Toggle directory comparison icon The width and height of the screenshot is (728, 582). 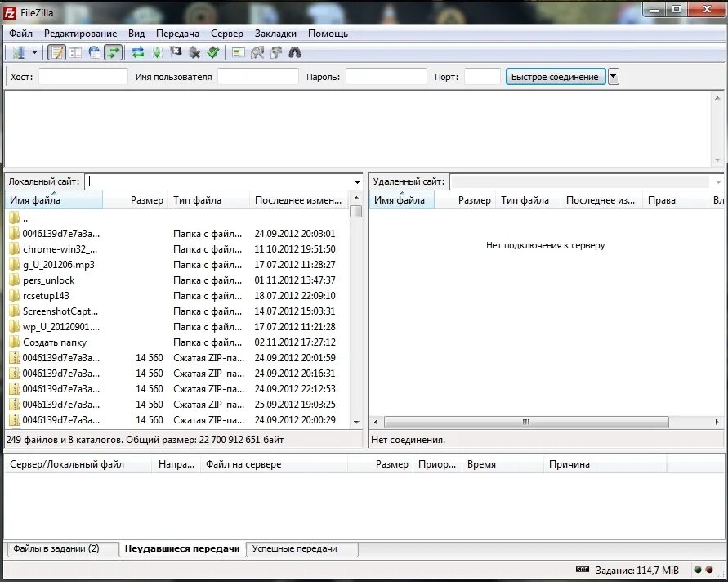257,52
